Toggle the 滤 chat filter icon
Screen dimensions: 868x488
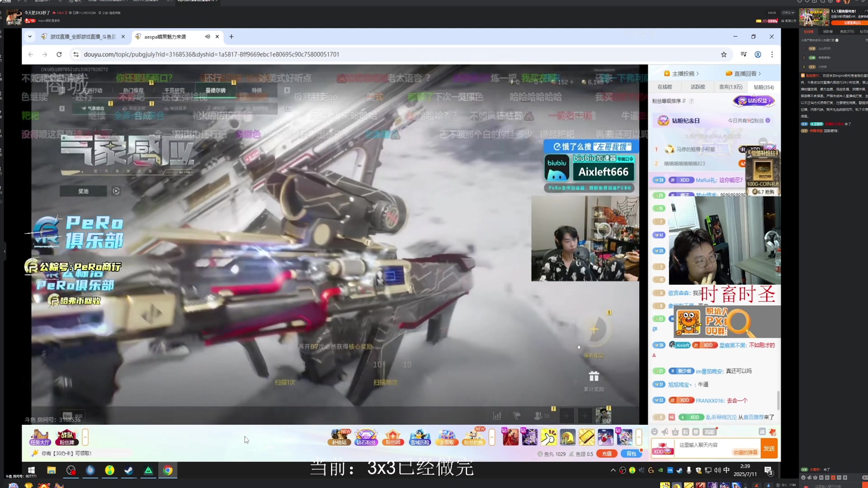click(x=762, y=432)
